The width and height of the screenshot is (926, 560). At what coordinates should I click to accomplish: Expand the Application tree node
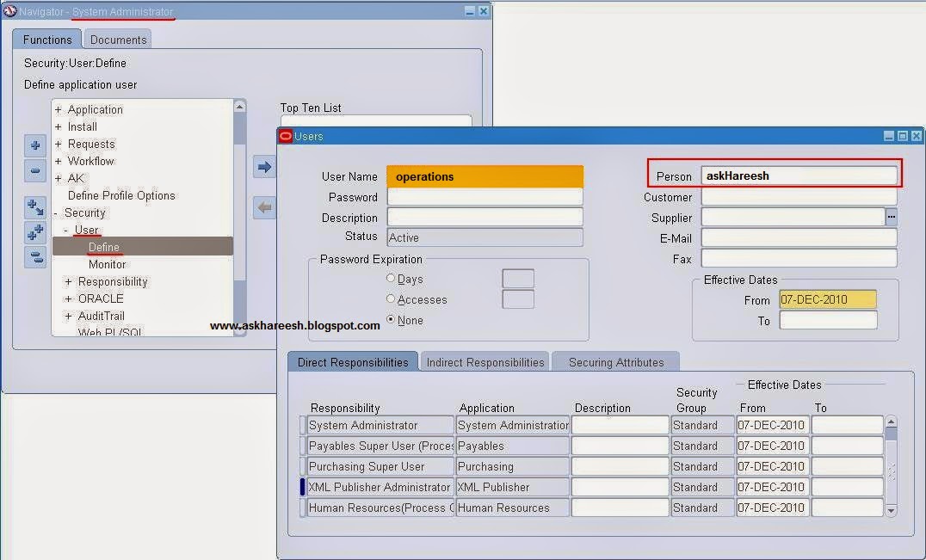(58, 110)
